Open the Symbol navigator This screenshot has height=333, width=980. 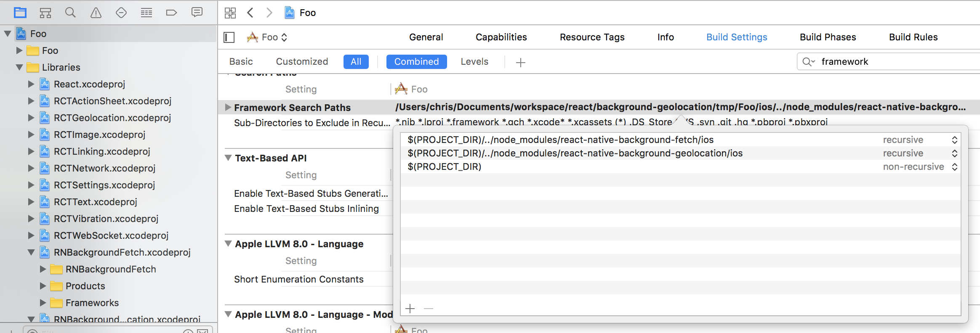point(45,13)
